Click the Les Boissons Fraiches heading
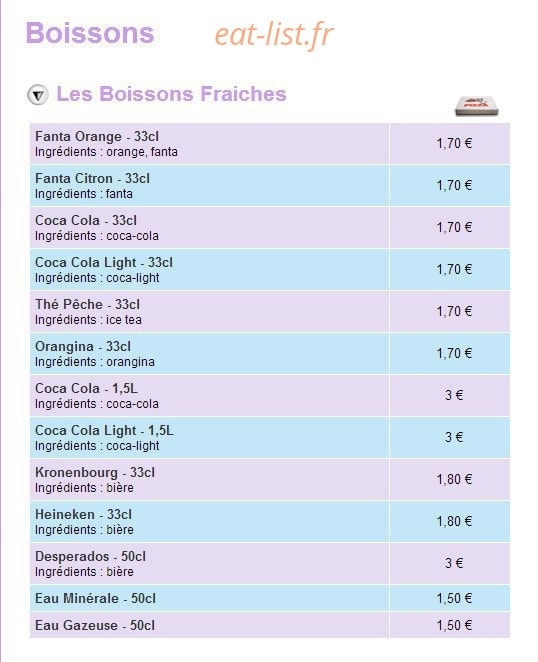538x662 pixels. pyautogui.click(x=171, y=94)
